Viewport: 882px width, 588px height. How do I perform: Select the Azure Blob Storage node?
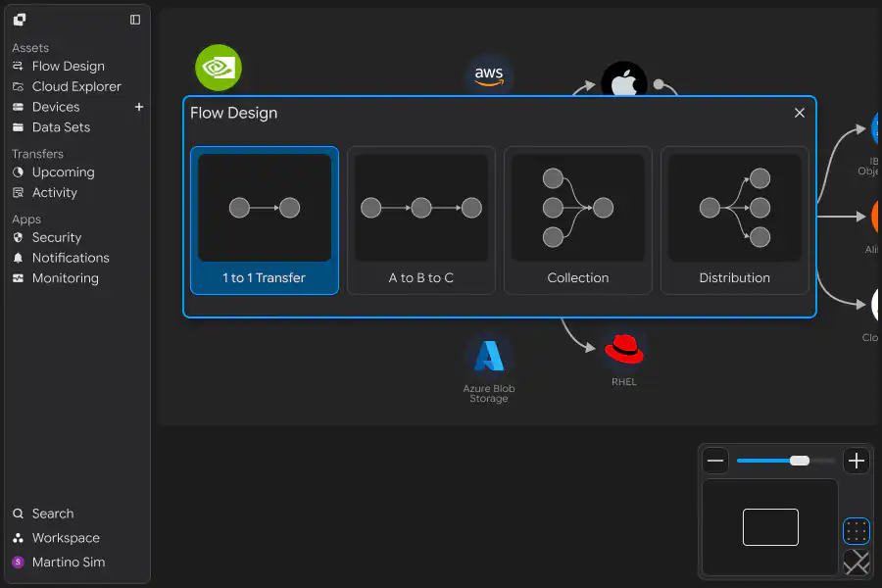click(x=489, y=356)
